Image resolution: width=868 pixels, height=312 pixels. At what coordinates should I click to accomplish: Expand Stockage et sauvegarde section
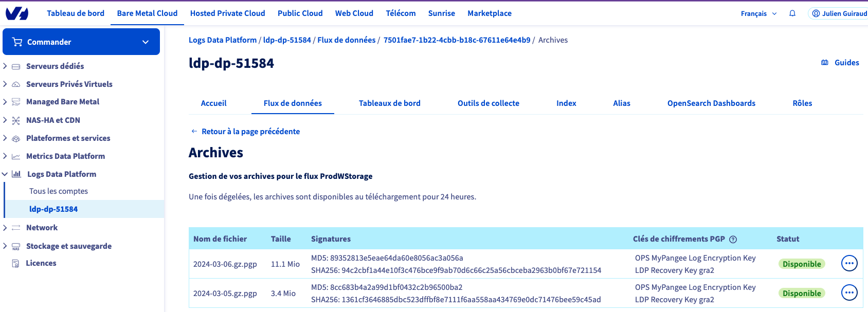5,246
